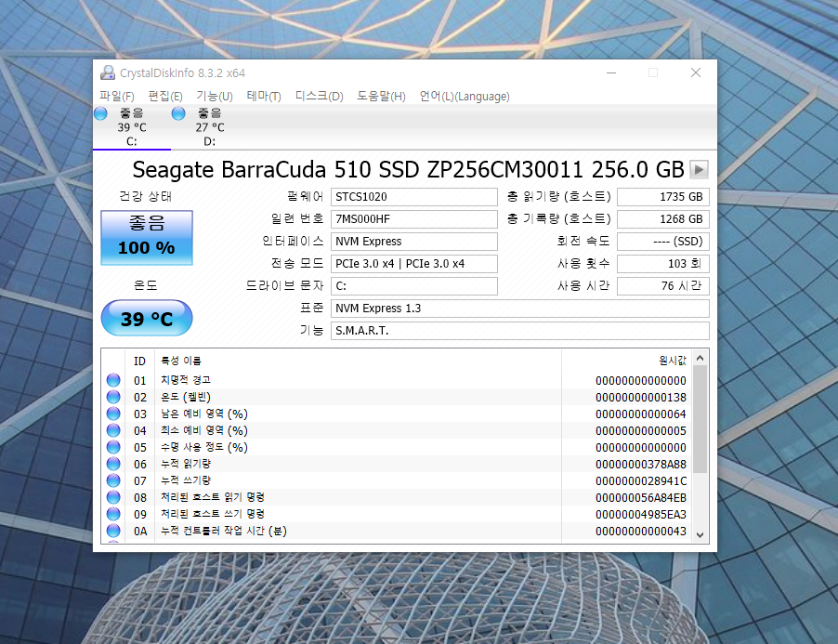Close the CrystalDiskInfo window

[x=695, y=72]
